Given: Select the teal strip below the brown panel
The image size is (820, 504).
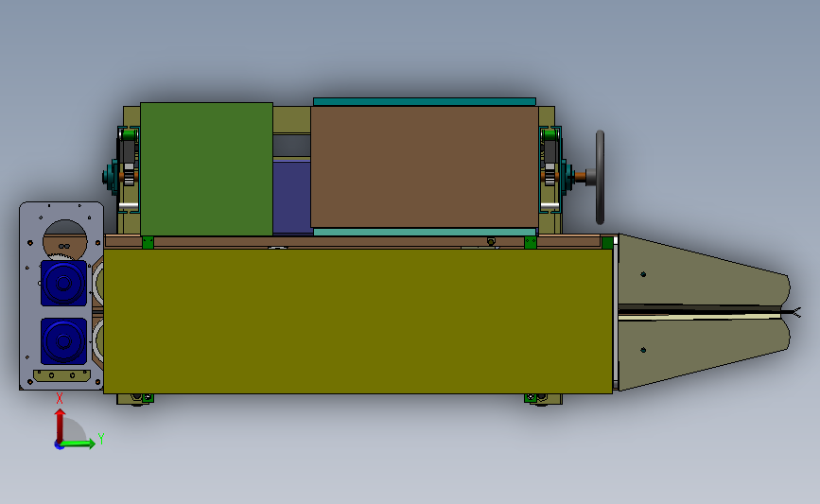Looking at the screenshot, I should tap(424, 232).
